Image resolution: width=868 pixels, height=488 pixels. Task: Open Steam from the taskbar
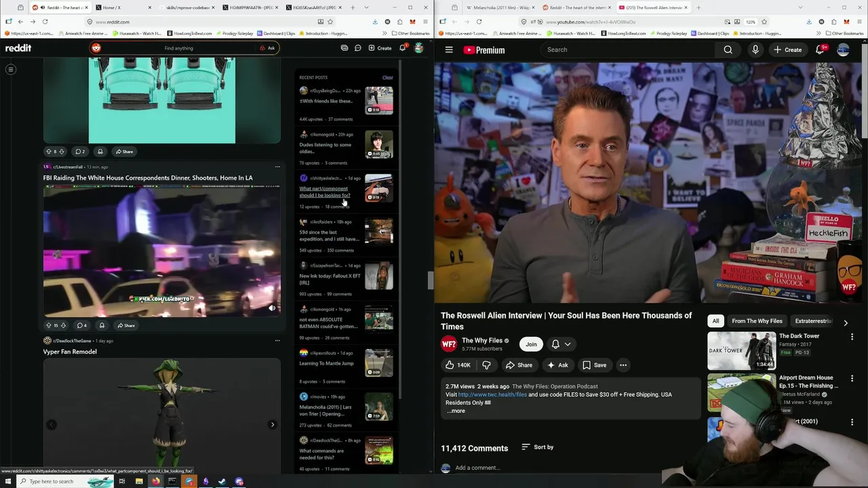pyautogui.click(x=222, y=481)
